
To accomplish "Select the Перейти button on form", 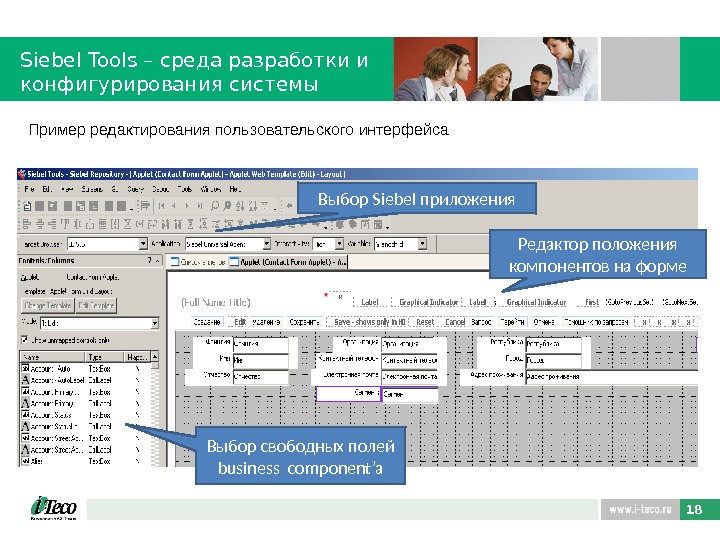I will click(x=512, y=322).
